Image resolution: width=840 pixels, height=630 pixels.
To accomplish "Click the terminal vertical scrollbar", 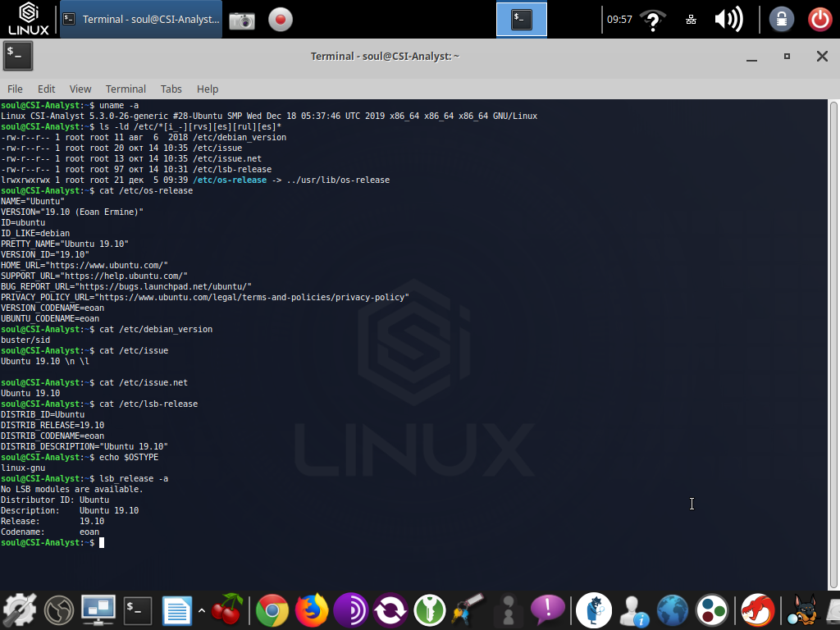I will pos(833,345).
